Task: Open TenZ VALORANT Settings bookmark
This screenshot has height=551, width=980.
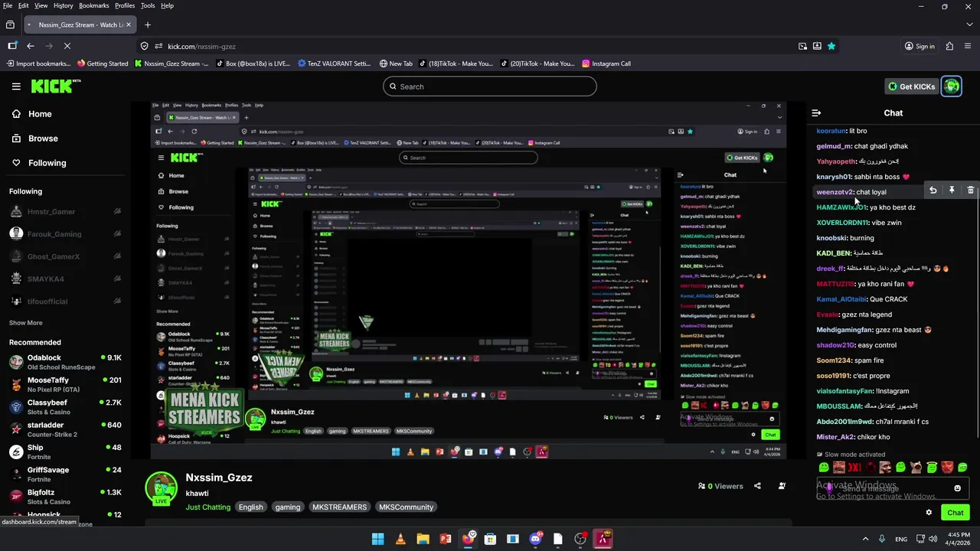Action: [x=334, y=64]
